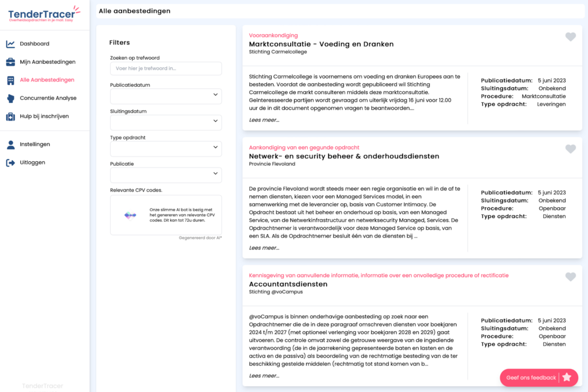Click Lees meer on the Accountantsdiensten tender

(x=264, y=375)
